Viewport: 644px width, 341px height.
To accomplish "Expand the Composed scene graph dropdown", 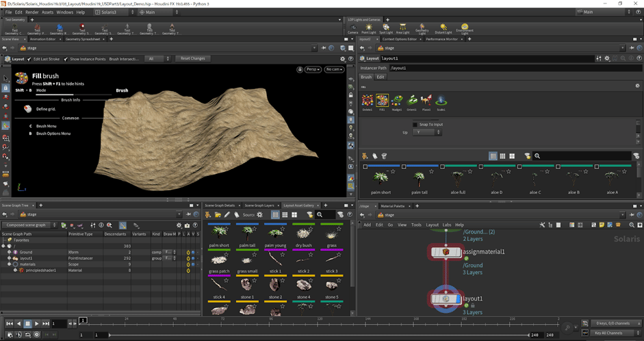I will (29, 225).
